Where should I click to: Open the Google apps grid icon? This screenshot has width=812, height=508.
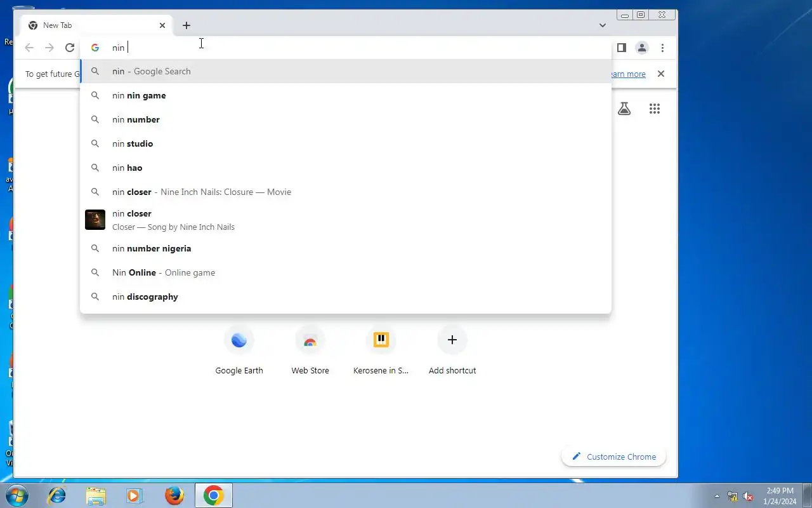[x=655, y=109]
